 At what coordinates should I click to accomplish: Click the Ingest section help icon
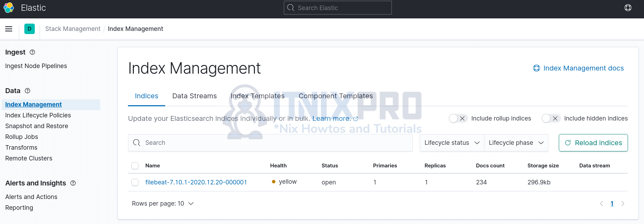pos(32,52)
